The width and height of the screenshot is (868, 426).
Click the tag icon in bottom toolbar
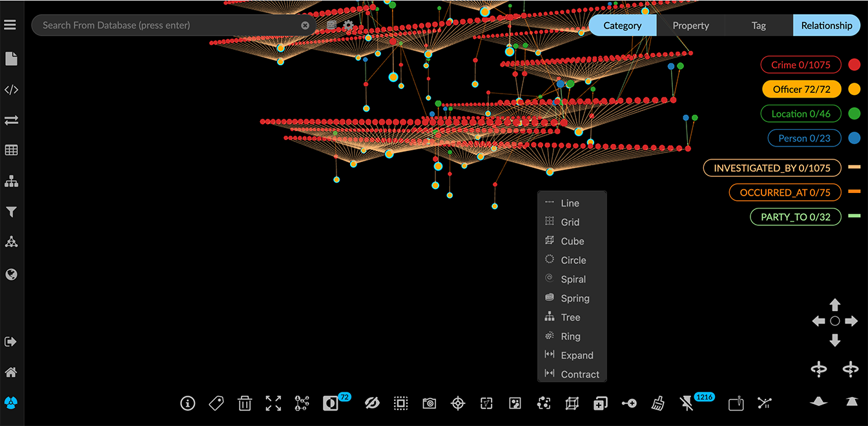pyautogui.click(x=216, y=403)
